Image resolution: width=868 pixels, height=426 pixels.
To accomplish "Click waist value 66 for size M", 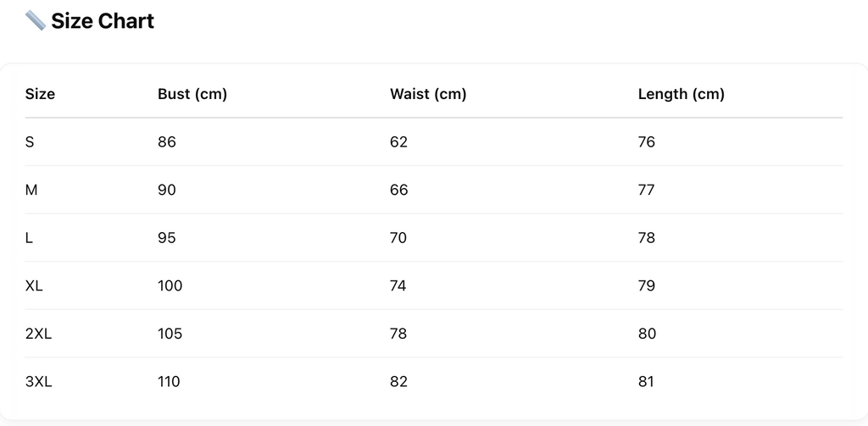I will (398, 190).
